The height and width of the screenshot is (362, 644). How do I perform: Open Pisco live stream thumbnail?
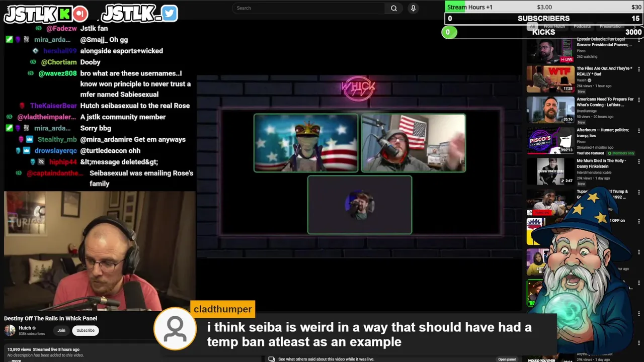(x=550, y=50)
